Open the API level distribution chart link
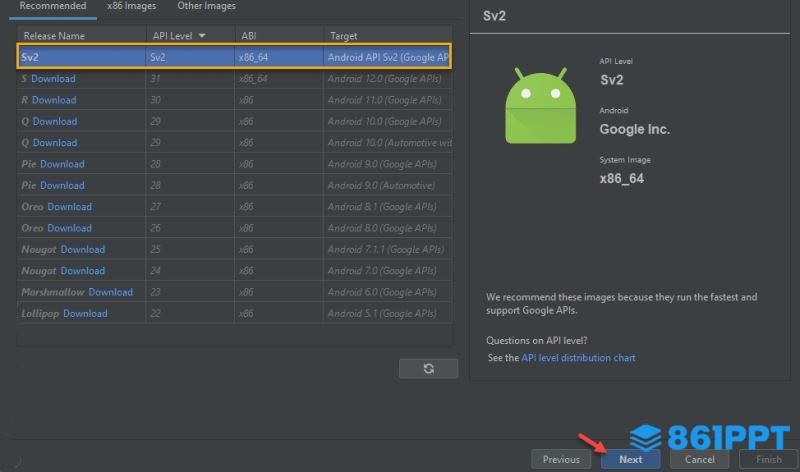This screenshot has height=472, width=800. 578,358
